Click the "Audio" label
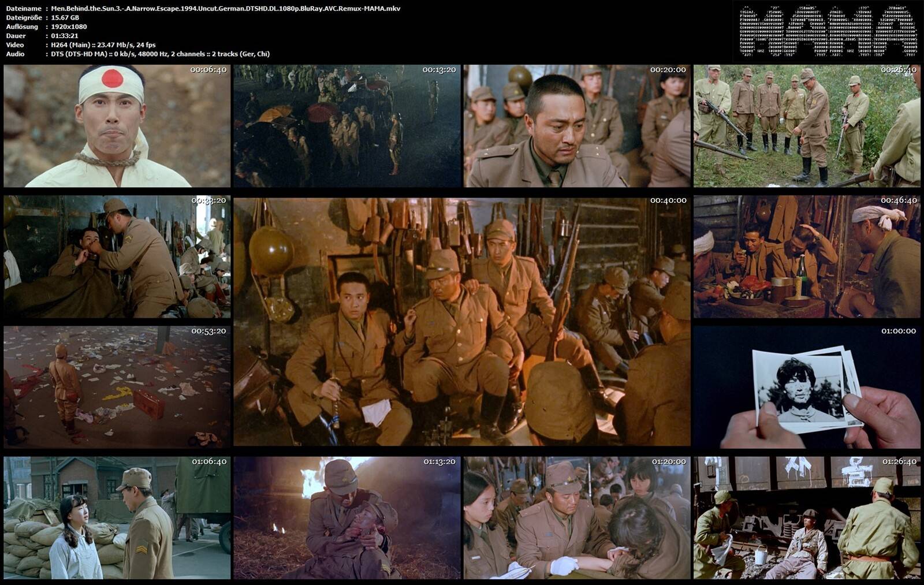Viewport: 924px width, 585px height. [x=16, y=54]
